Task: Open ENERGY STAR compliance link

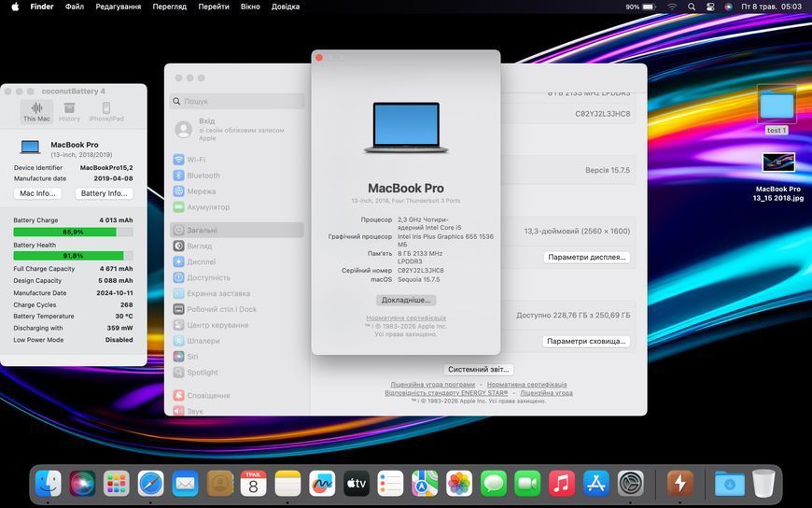Action: coord(446,393)
